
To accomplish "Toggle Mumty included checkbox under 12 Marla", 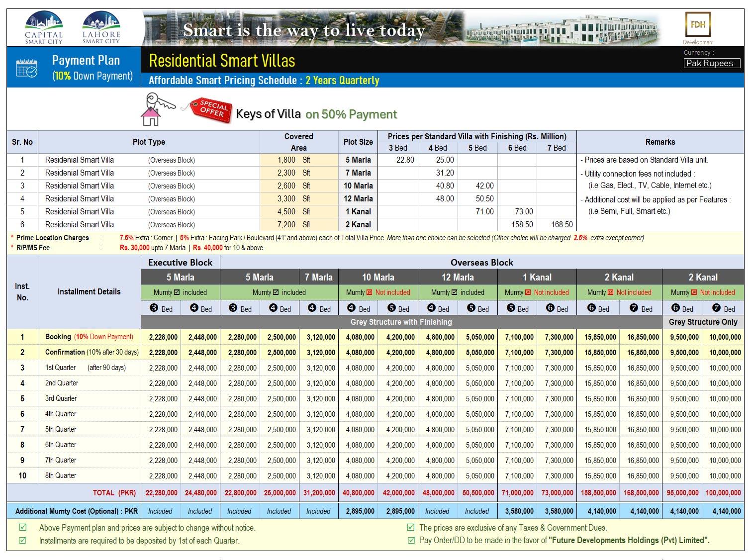I will (x=455, y=292).
